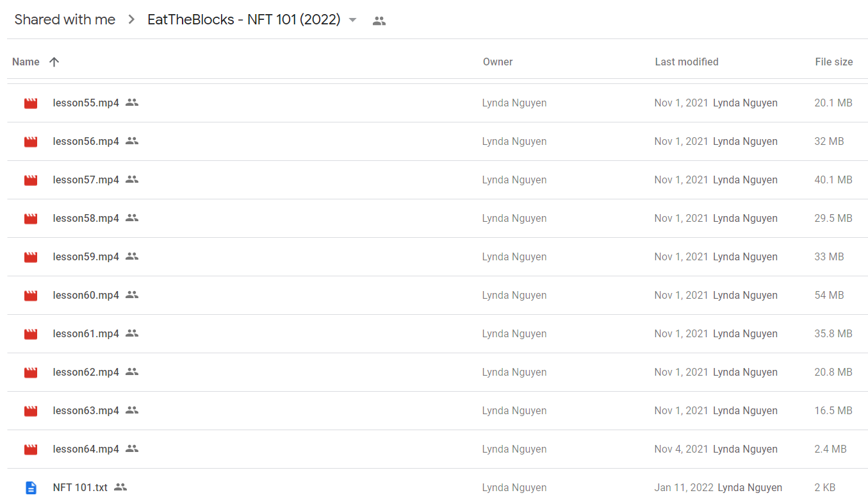
Task: Click the video icon for lesson61.mp4
Action: [x=31, y=334]
